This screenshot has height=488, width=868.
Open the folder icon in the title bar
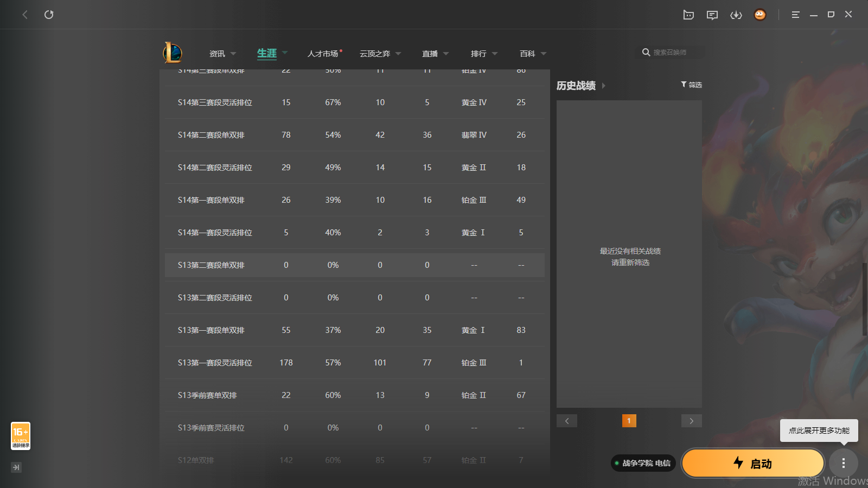(x=688, y=15)
